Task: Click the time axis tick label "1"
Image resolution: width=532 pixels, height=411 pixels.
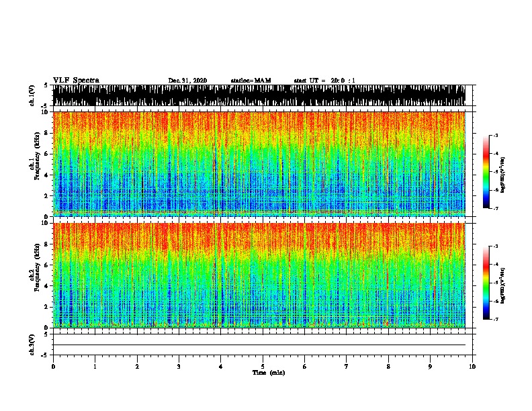Action: point(95,367)
